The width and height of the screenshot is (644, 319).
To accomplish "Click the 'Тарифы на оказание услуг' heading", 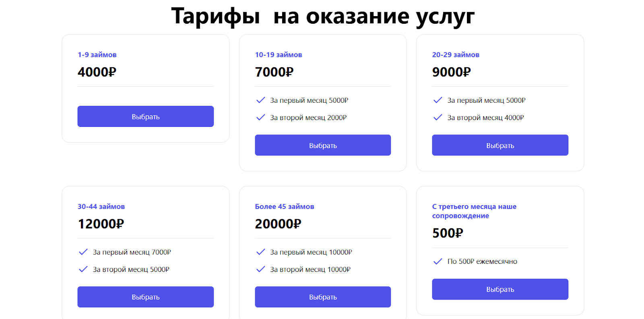I will (323, 16).
